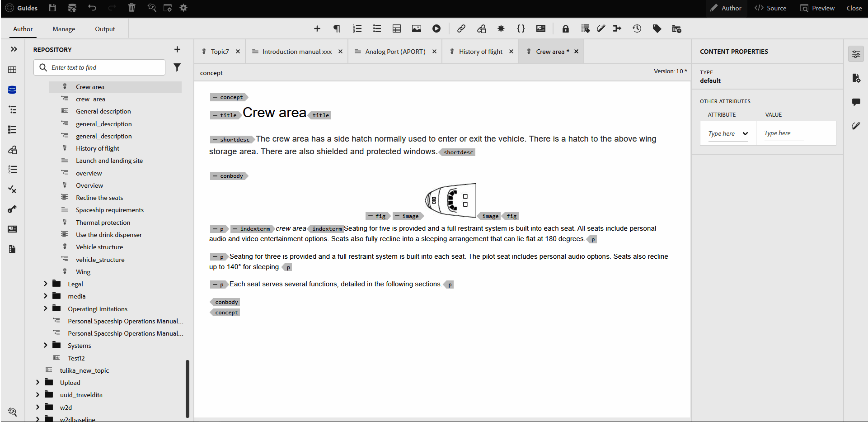The width and height of the screenshot is (868, 422).
Task: Open the Comments panel on the right
Action: [x=856, y=102]
